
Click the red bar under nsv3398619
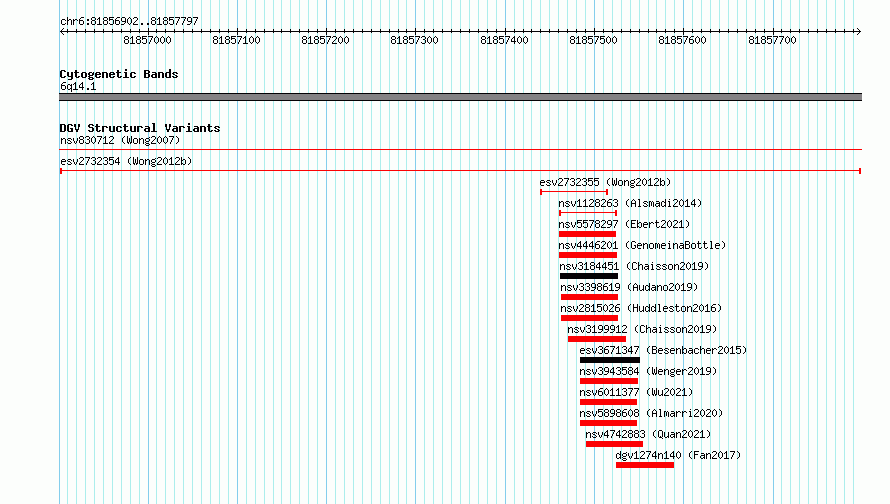coord(589,297)
